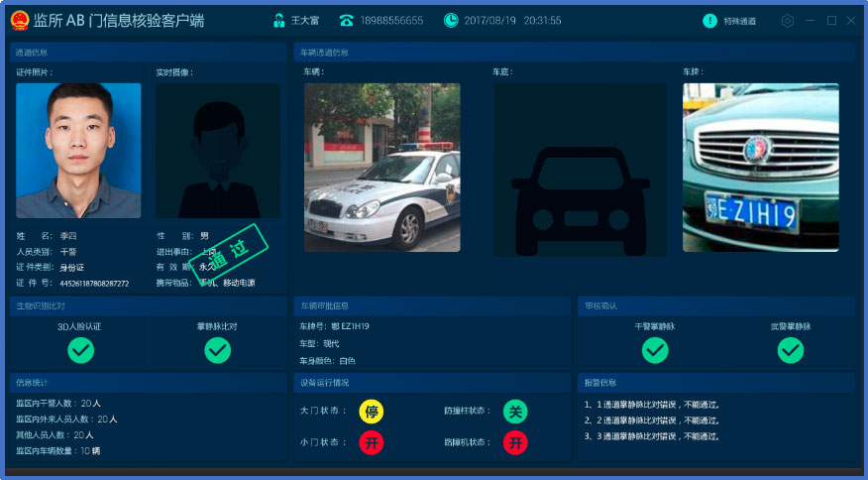This screenshot has height=480, width=868.
Task: Open the police car 车辆 photo
Action: [x=381, y=168]
